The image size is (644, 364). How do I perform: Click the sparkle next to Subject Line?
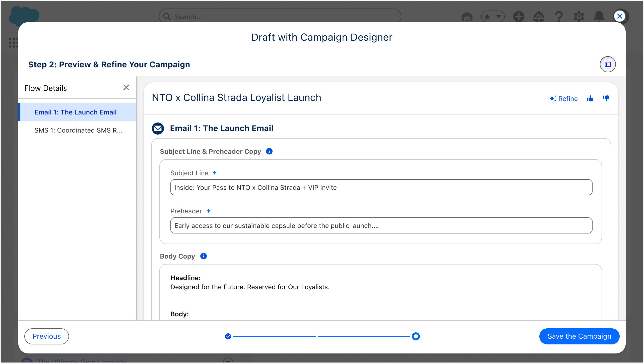(215, 173)
